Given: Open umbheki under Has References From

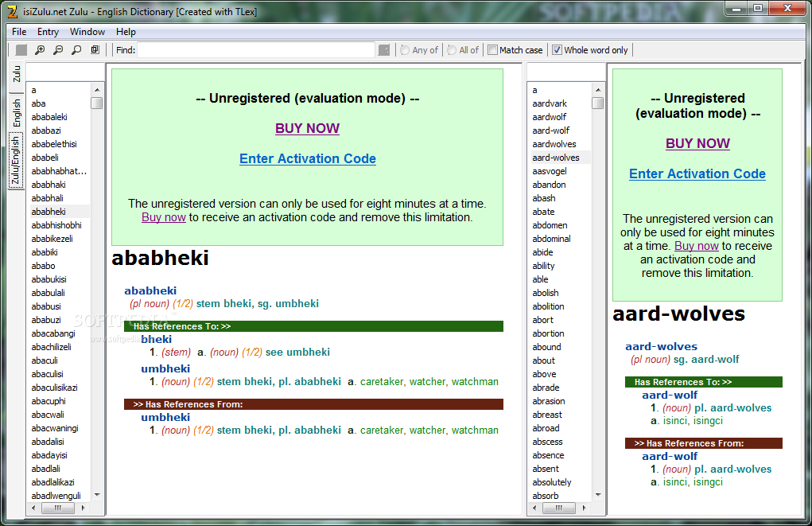Looking at the screenshot, I should 165,418.
